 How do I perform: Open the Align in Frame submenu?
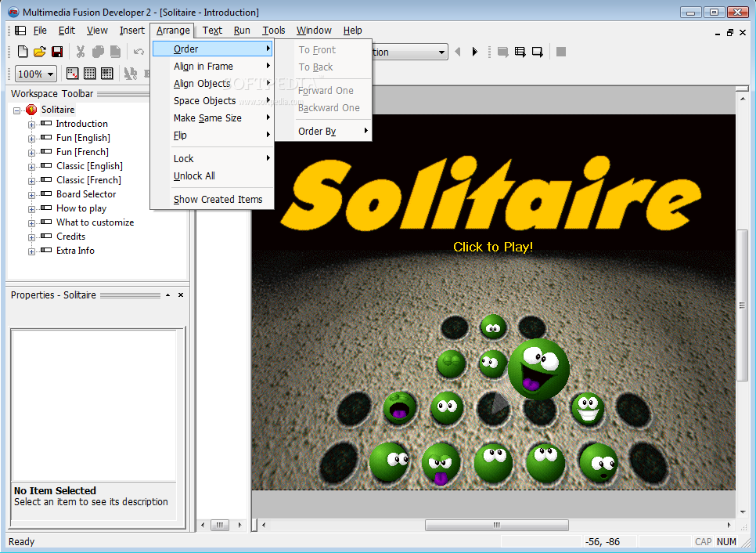click(x=213, y=66)
